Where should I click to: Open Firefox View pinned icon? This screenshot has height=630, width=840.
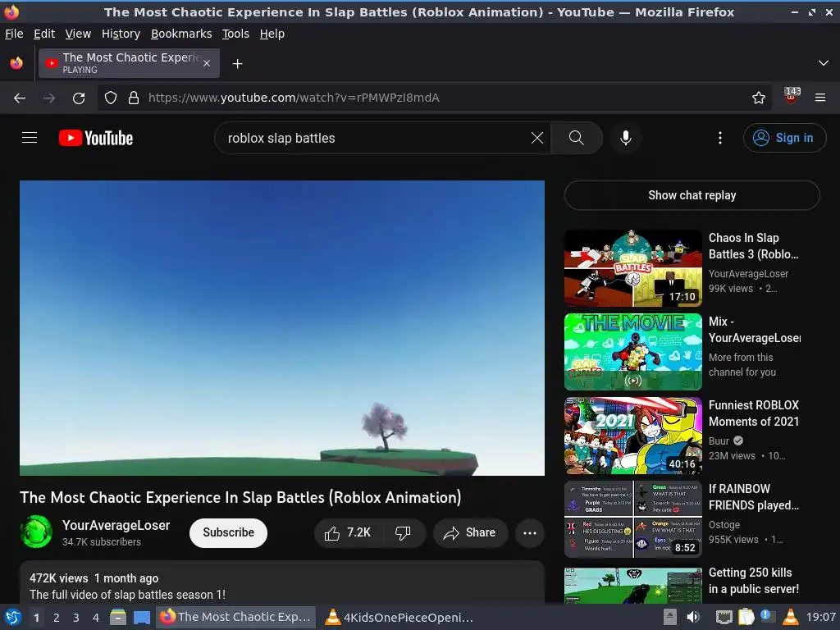click(16, 63)
